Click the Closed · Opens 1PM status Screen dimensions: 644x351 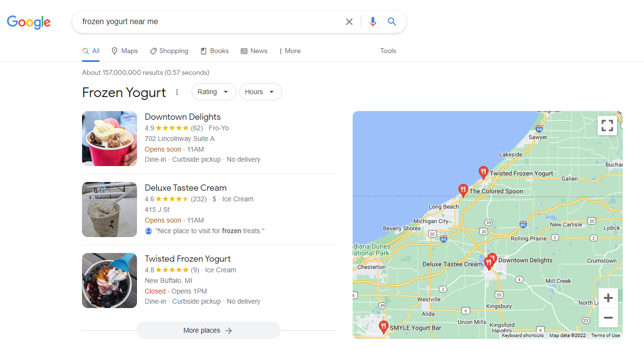tap(176, 291)
